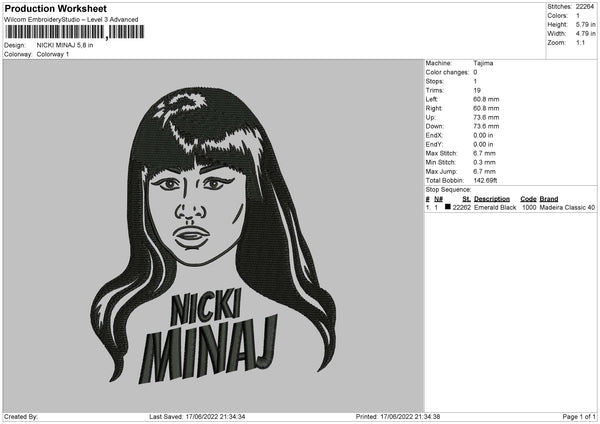Click the black thread color swatch
Screen dimensions: 600x424
coord(448,207)
